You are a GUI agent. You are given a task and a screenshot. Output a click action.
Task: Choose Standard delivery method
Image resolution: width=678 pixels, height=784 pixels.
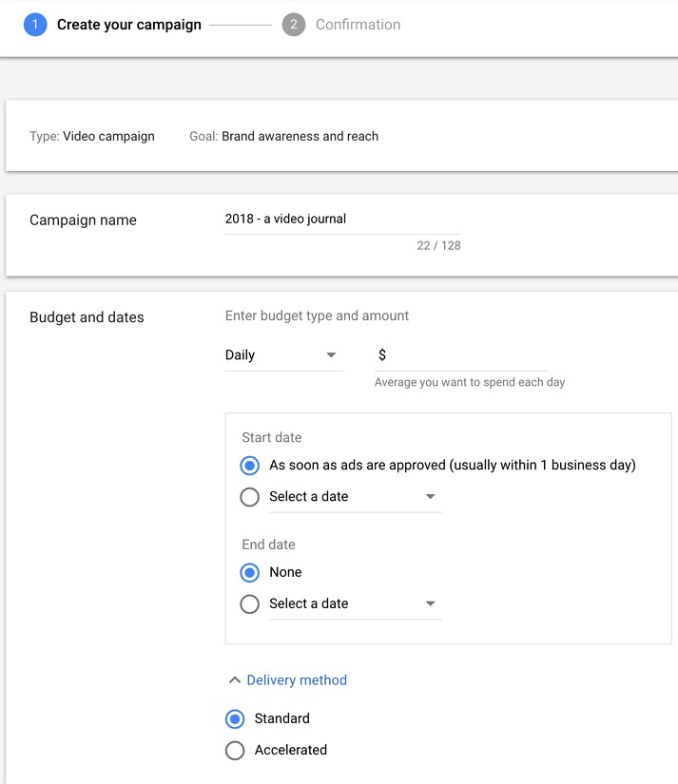click(x=235, y=719)
